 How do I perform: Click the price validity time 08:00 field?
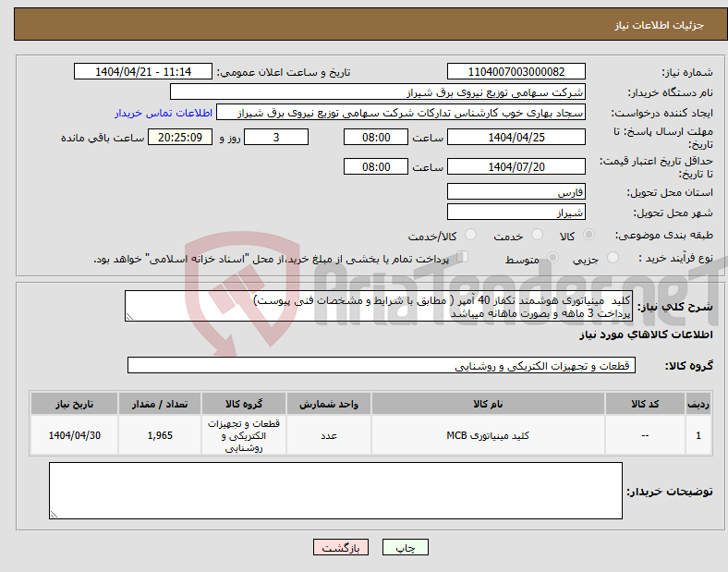click(376, 166)
